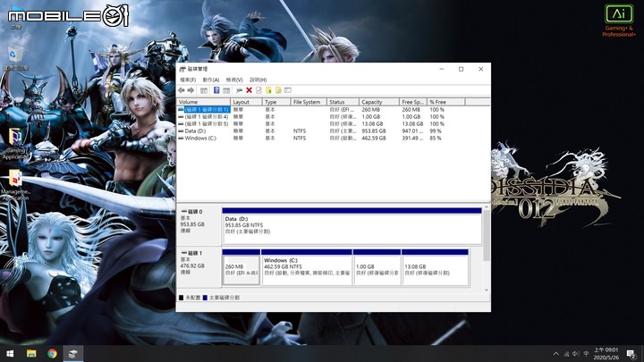644x362 pixels.
Task: Click the yellow icon with green arrow
Action: pyautogui.click(x=268, y=90)
